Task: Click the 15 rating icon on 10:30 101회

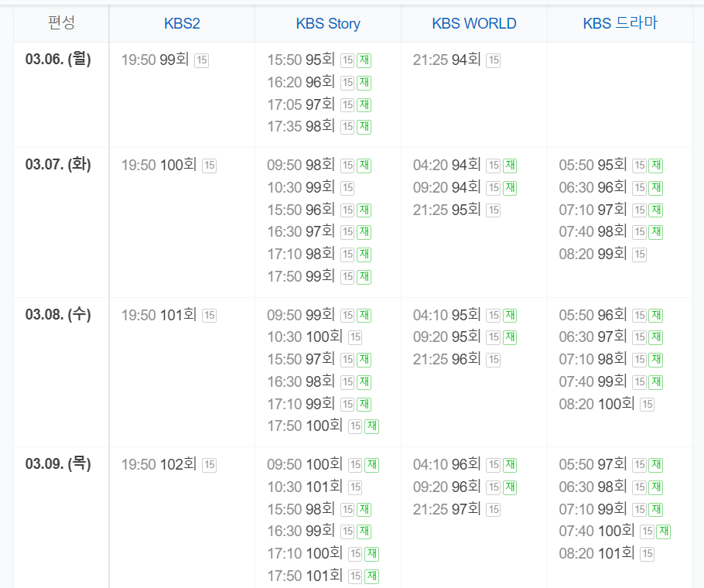Action: 355,487
